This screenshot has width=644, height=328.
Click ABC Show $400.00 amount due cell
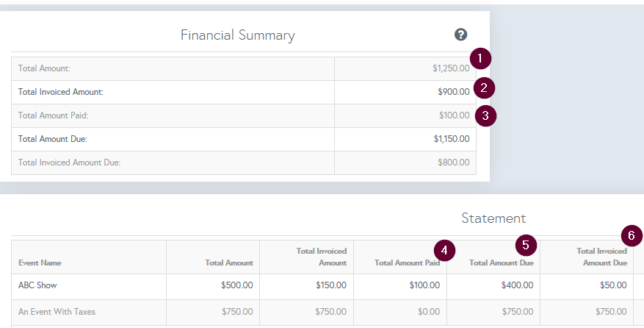click(517, 285)
